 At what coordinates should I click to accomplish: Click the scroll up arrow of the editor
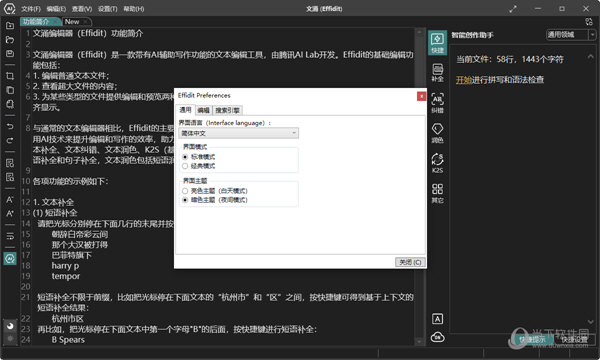click(x=420, y=31)
